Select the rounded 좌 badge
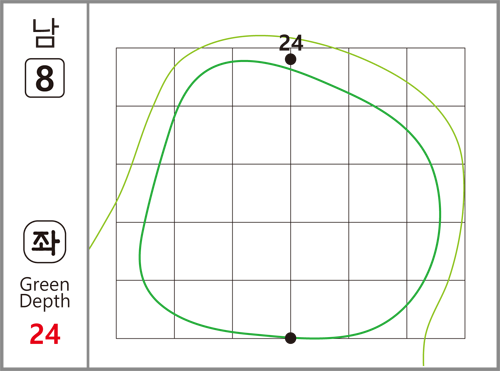The image size is (500, 371). coord(45,242)
